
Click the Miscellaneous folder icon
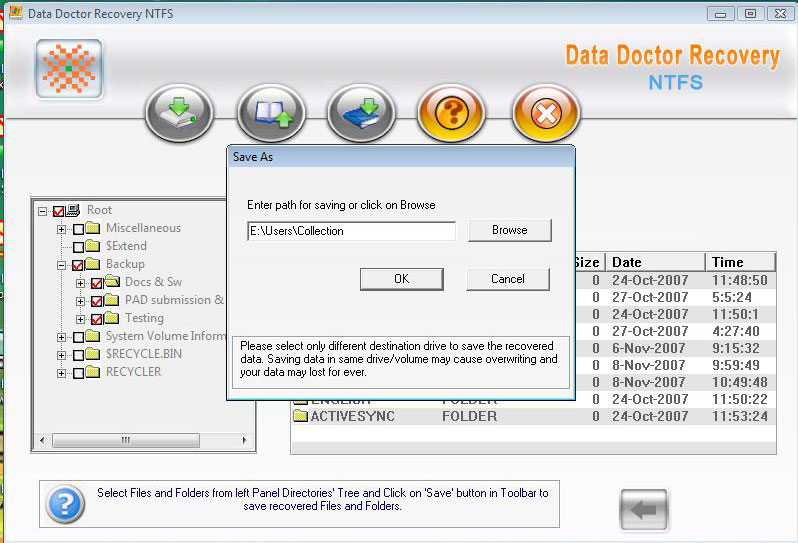pyautogui.click(x=93, y=227)
